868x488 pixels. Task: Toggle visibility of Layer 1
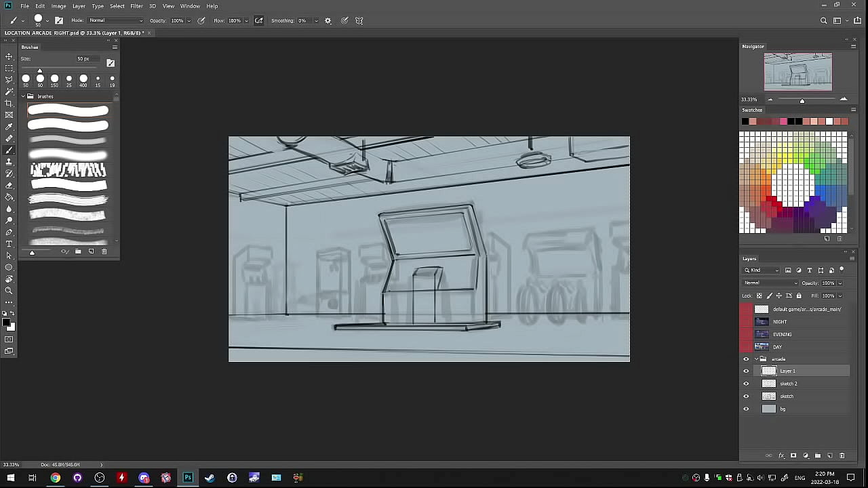pos(746,371)
